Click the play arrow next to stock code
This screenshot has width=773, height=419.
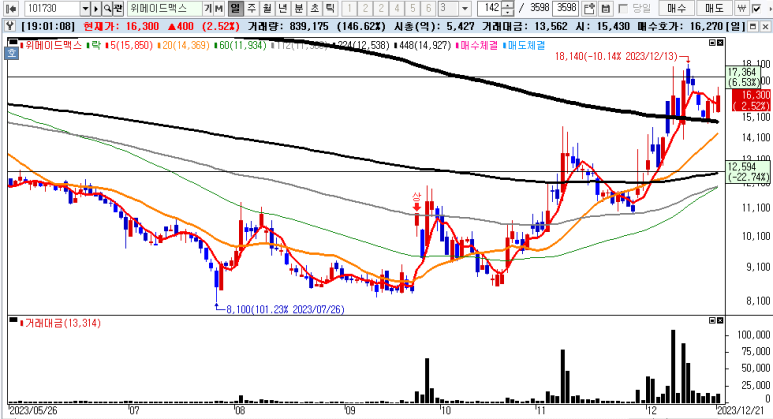coord(96,8)
